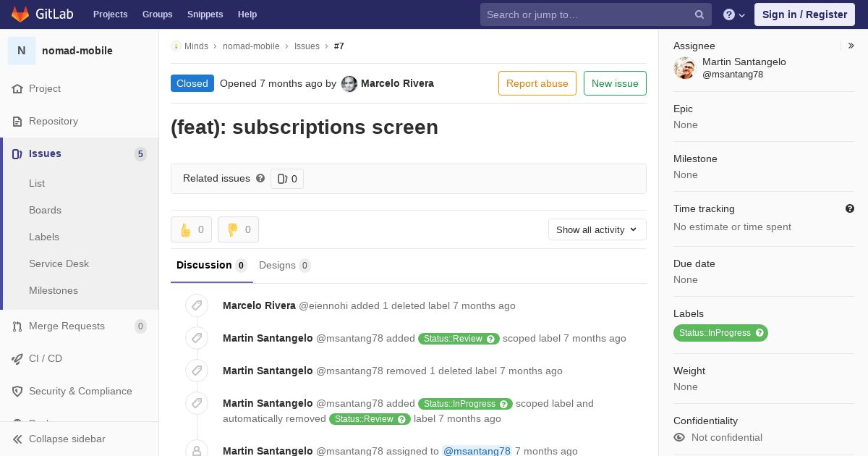868x456 pixels.
Task: Click the help icon on Status::InProgress sidebar label
Action: click(759, 333)
